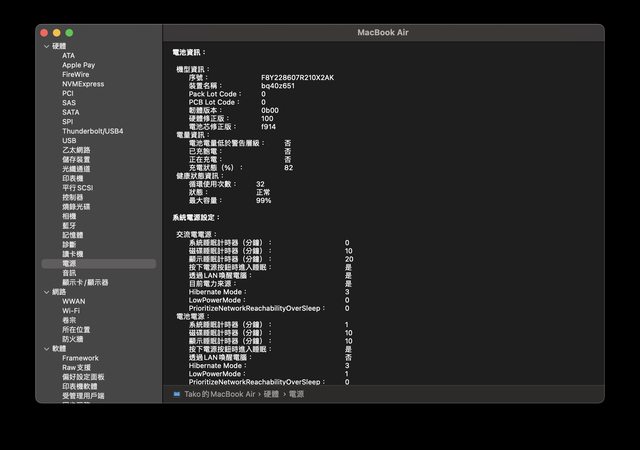Choose 藍牙 in the hardware list

click(x=69, y=226)
